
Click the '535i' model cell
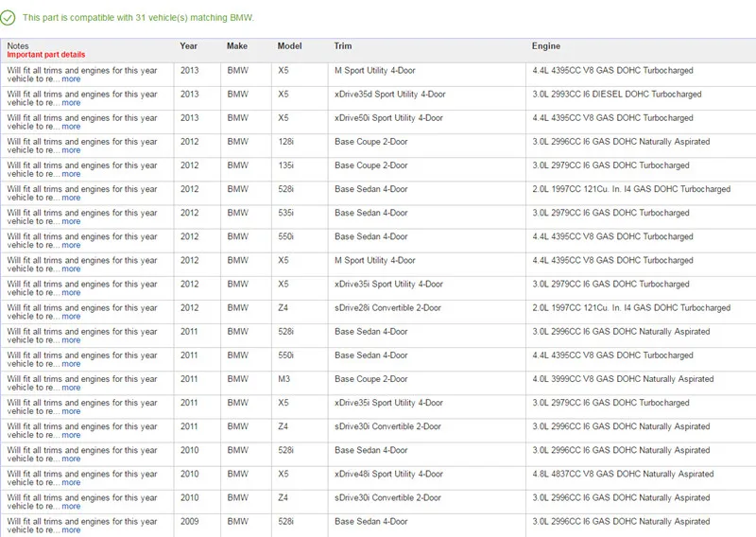(x=286, y=213)
